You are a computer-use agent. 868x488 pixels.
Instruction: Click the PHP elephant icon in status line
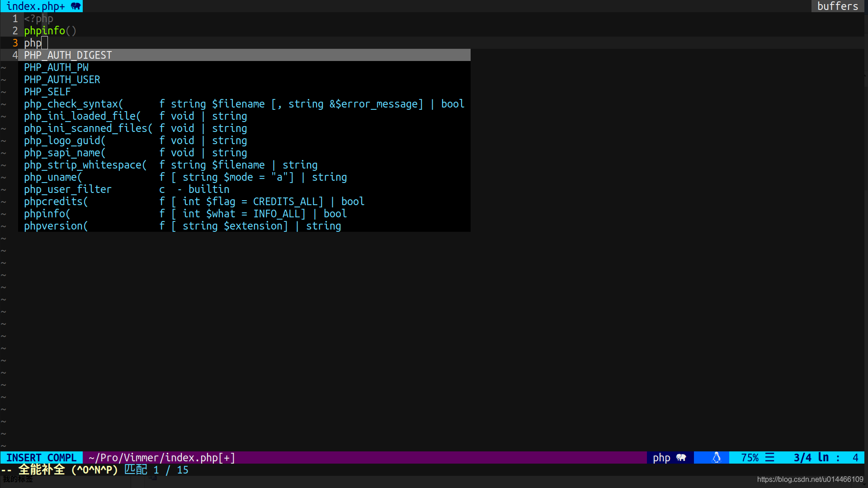(x=681, y=458)
